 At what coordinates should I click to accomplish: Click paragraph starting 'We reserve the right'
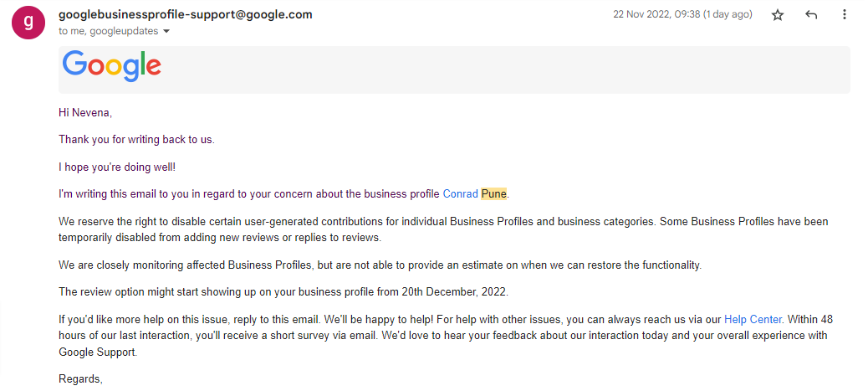(x=443, y=229)
